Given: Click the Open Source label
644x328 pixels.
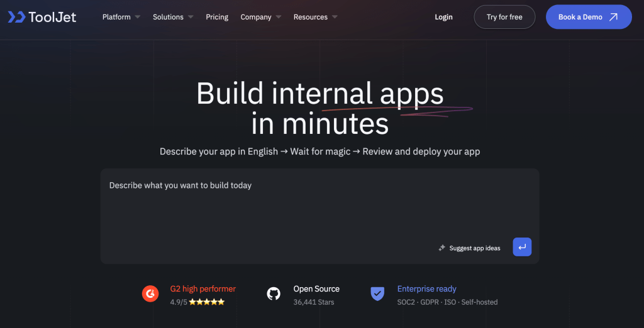Looking at the screenshot, I should pyautogui.click(x=316, y=288).
